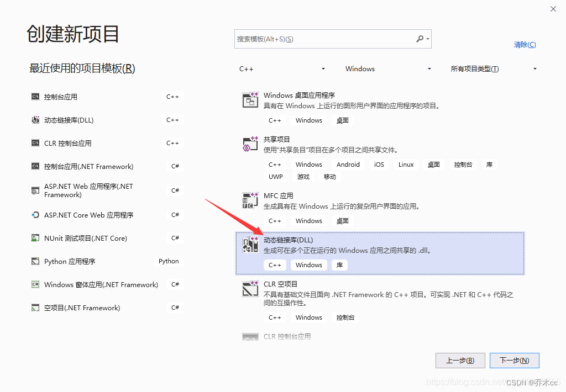This screenshot has height=392, width=566.
Task: Click the 桌面 tag under MFC 应用
Action: tap(343, 221)
